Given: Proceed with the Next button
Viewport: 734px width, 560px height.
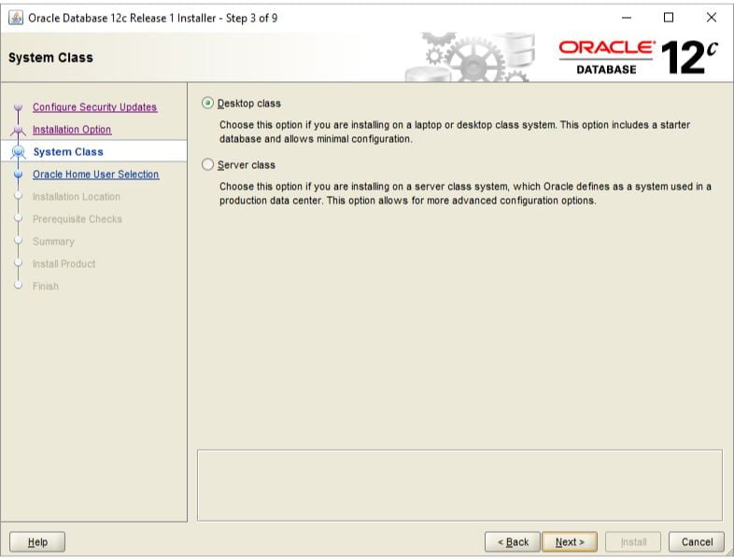Looking at the screenshot, I should click(x=570, y=541).
